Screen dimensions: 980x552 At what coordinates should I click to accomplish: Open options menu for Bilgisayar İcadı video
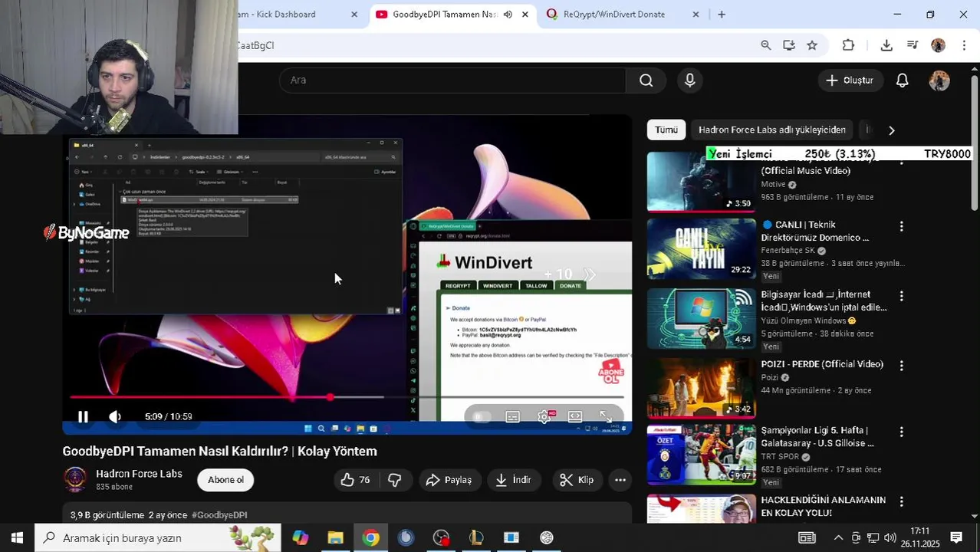pyautogui.click(x=901, y=296)
